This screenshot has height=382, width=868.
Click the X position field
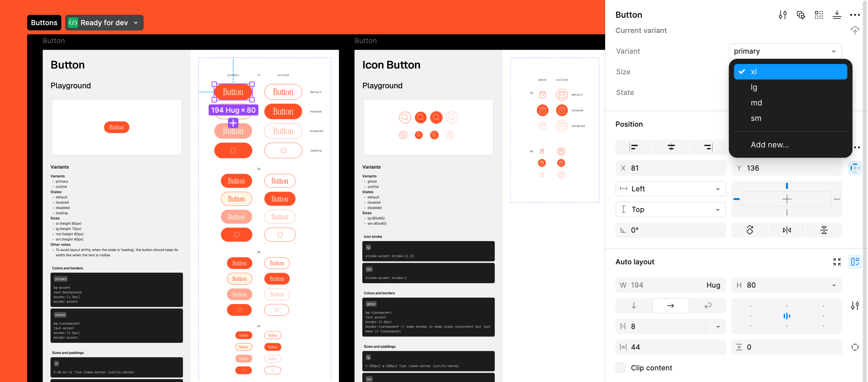click(670, 168)
